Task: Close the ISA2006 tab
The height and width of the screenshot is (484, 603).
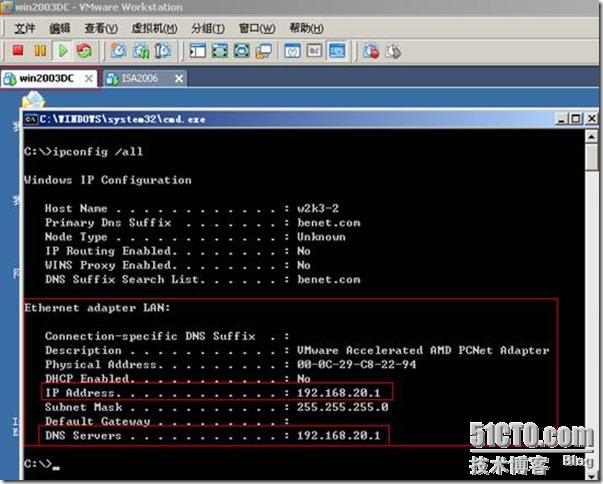Action: 178,79
